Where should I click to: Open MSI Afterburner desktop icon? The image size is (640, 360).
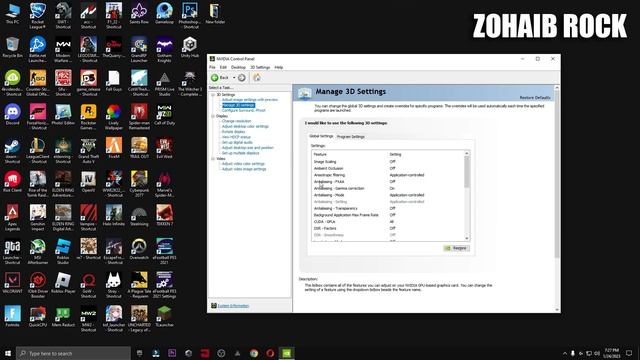coord(38,251)
